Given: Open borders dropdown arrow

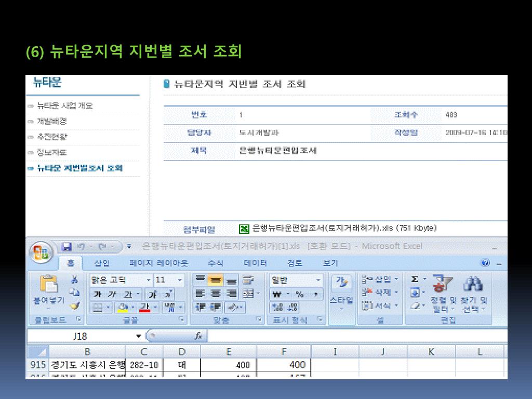Looking at the screenshot, I should click(x=108, y=308).
